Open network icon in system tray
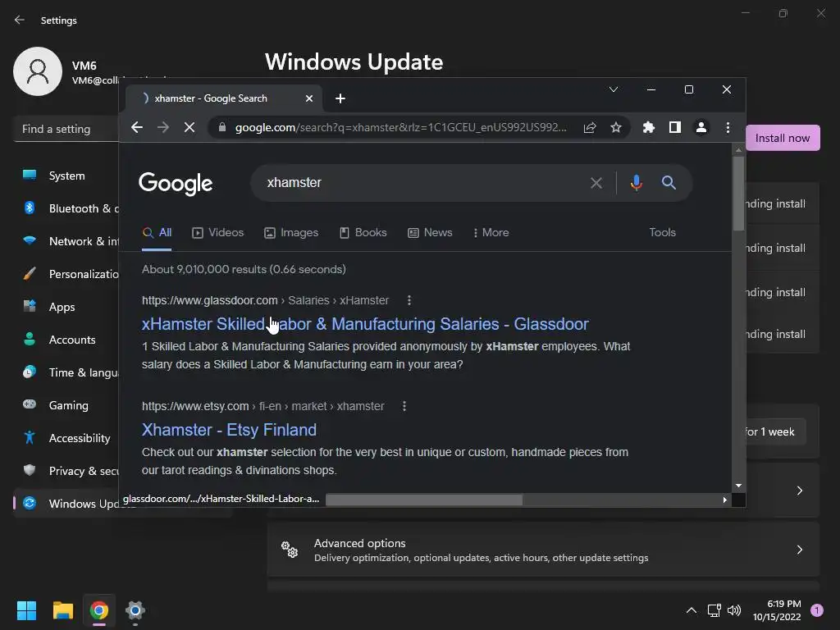The height and width of the screenshot is (630, 840). 714,610
